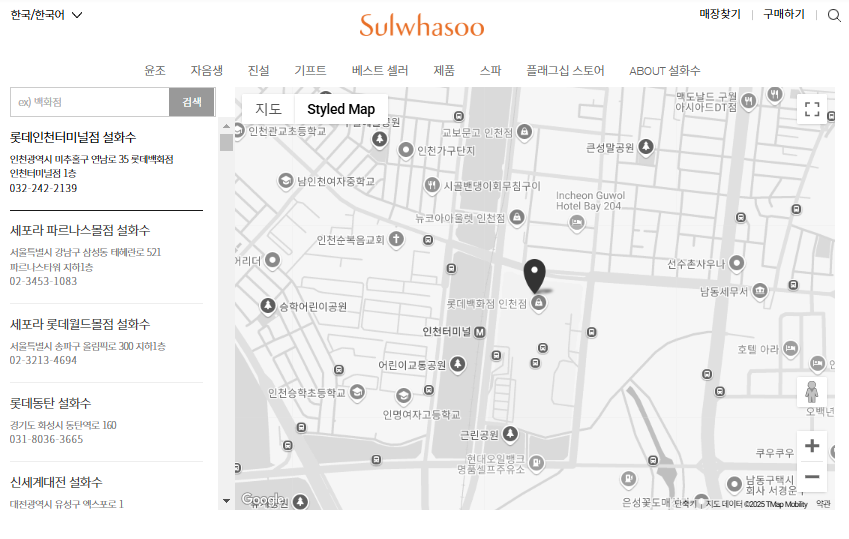
Task: Click phone number 031-8036-3665
Action: [47, 439]
